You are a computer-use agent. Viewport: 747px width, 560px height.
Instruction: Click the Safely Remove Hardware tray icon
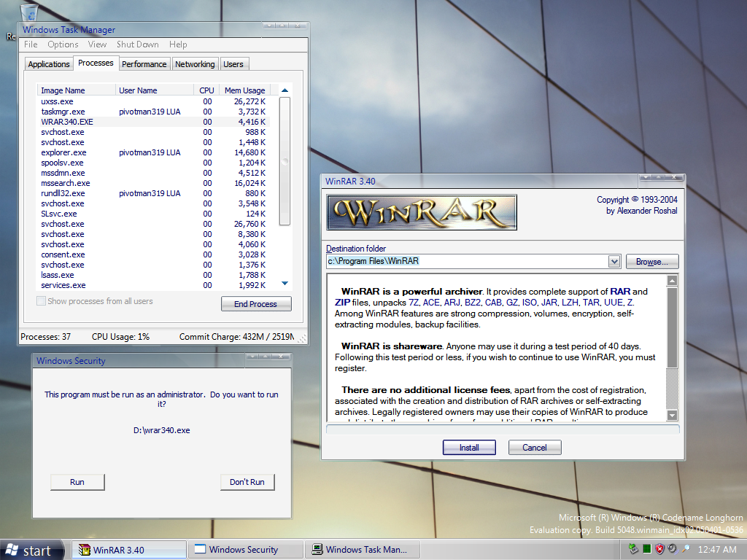634,549
